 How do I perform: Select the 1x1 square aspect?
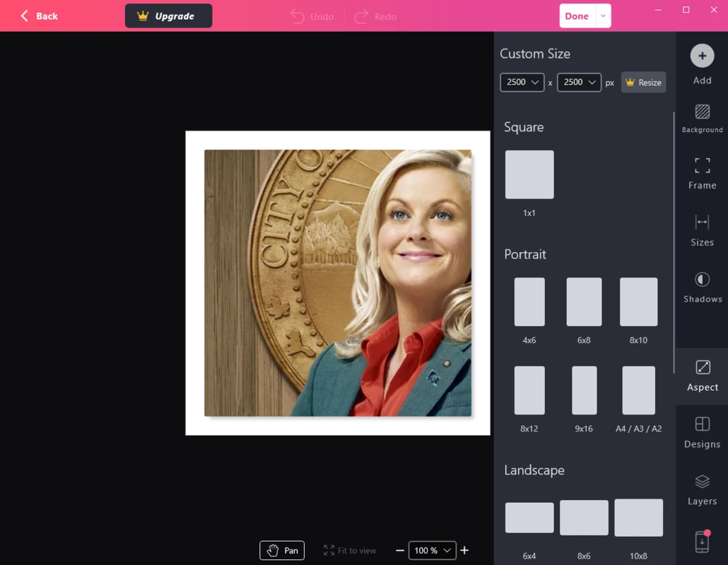coord(529,174)
